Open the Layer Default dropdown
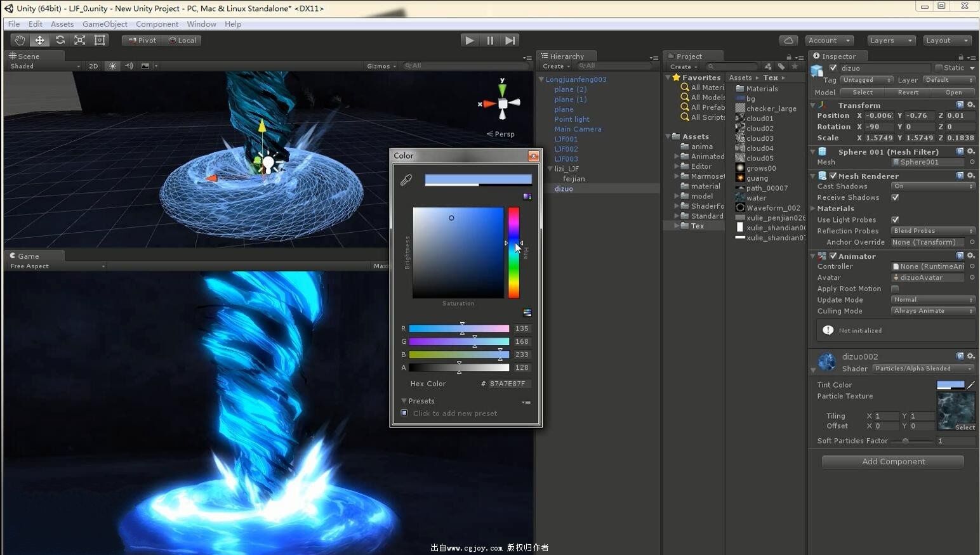980x555 pixels. 948,80
